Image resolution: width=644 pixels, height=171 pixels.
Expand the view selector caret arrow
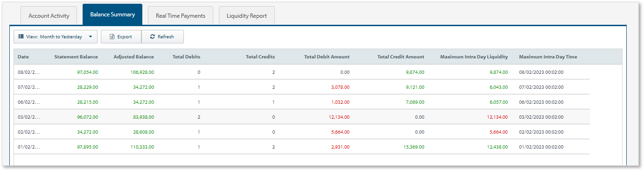(91, 37)
